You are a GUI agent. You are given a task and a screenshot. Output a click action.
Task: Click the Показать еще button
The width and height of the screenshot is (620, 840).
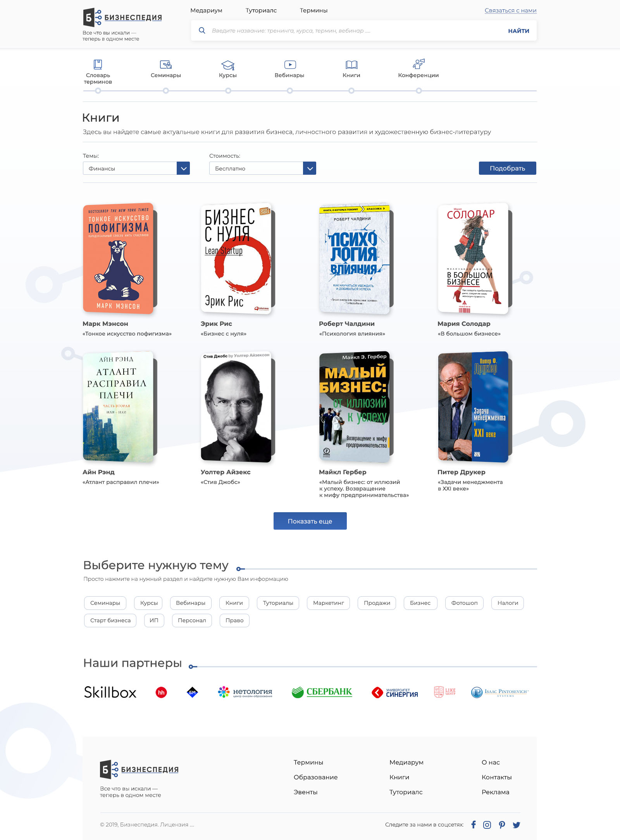[310, 521]
